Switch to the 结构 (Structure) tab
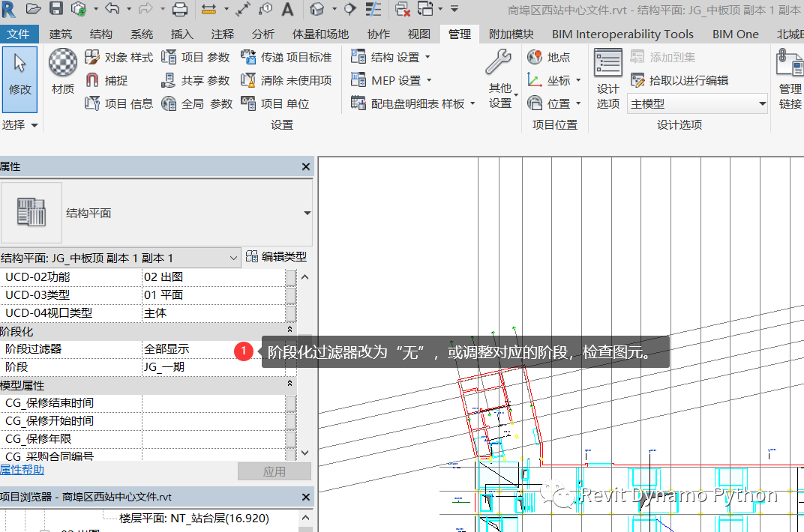Viewport: 804px width, 532px height. click(101, 34)
